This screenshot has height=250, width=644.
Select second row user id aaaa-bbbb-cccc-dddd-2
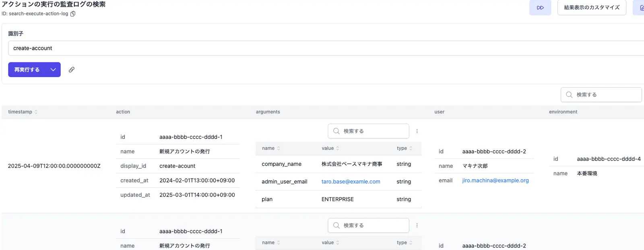tap(494, 246)
